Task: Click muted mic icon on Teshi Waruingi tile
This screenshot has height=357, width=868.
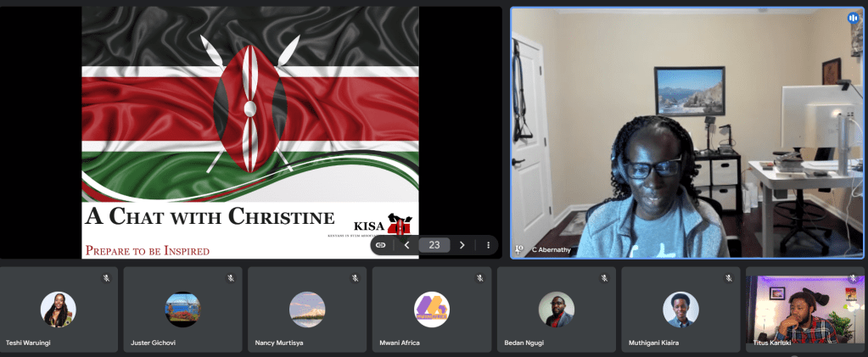Action: [x=106, y=278]
